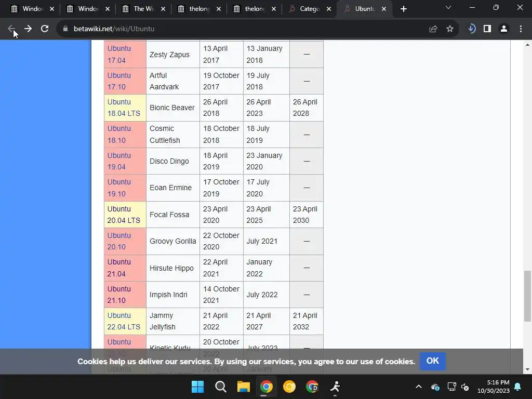Viewport: 532px width, 399px height.
Task: Click the '14 October 2021' release date
Action: [x=221, y=295]
